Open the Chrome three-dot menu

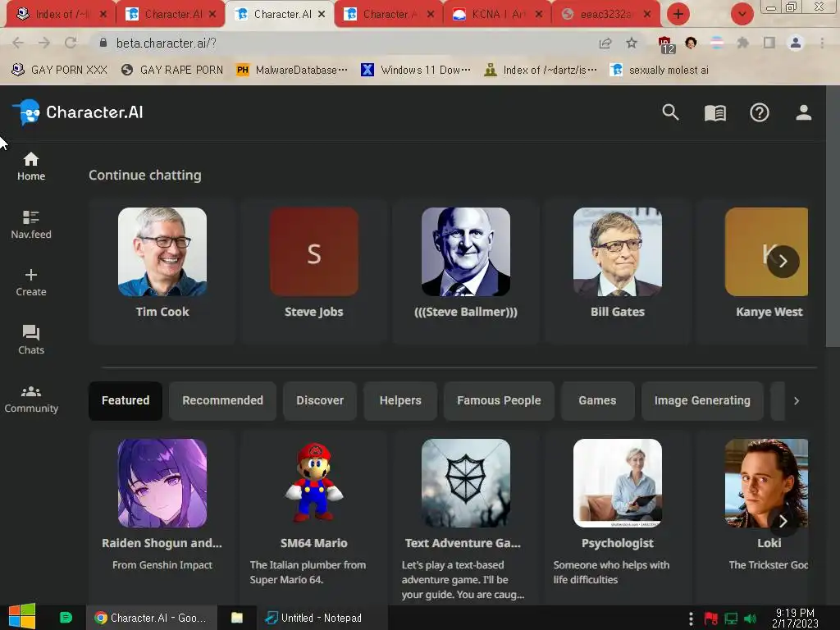(x=822, y=43)
